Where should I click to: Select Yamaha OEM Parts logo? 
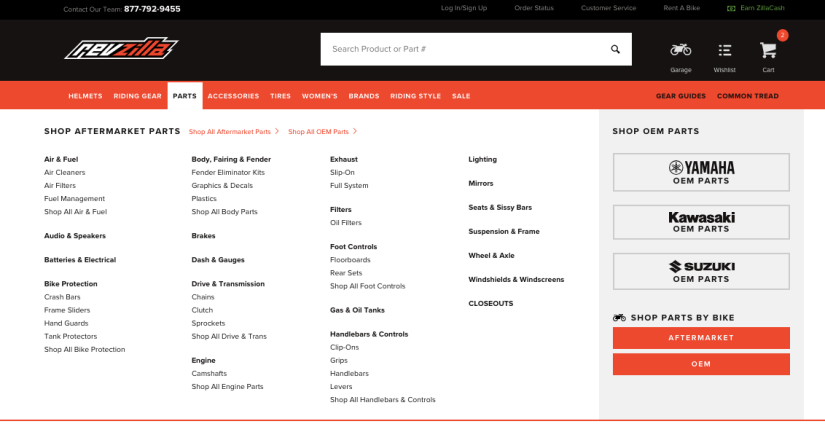click(x=701, y=172)
